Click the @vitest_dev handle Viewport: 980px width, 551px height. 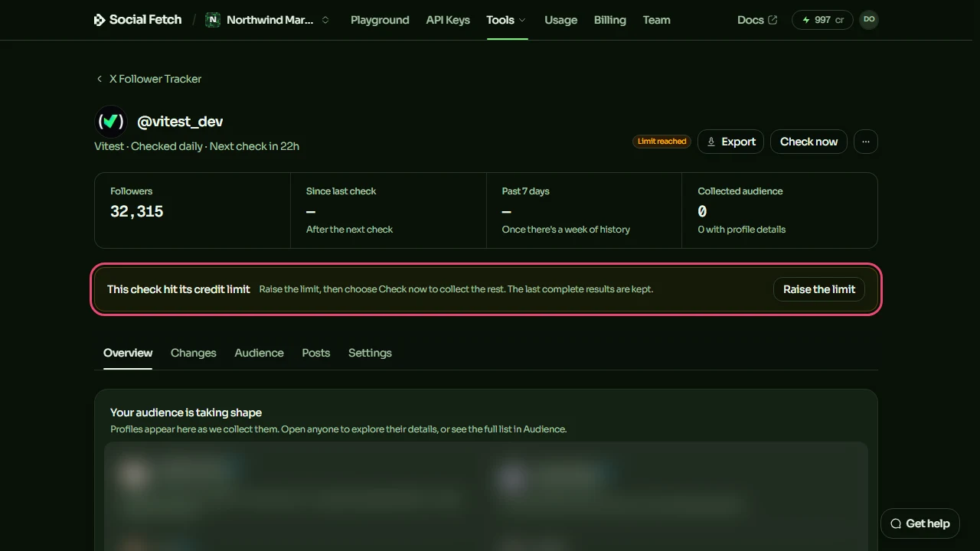tap(180, 121)
